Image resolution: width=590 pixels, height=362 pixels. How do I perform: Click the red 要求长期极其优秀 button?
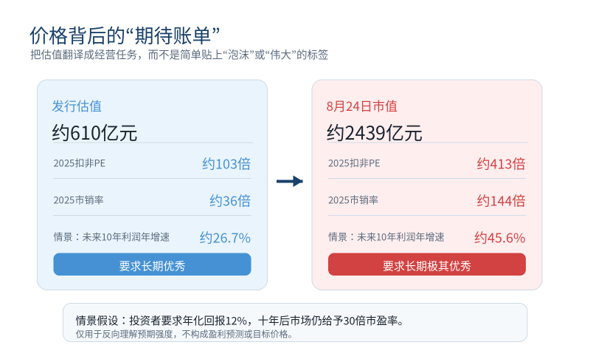pyautogui.click(x=427, y=265)
